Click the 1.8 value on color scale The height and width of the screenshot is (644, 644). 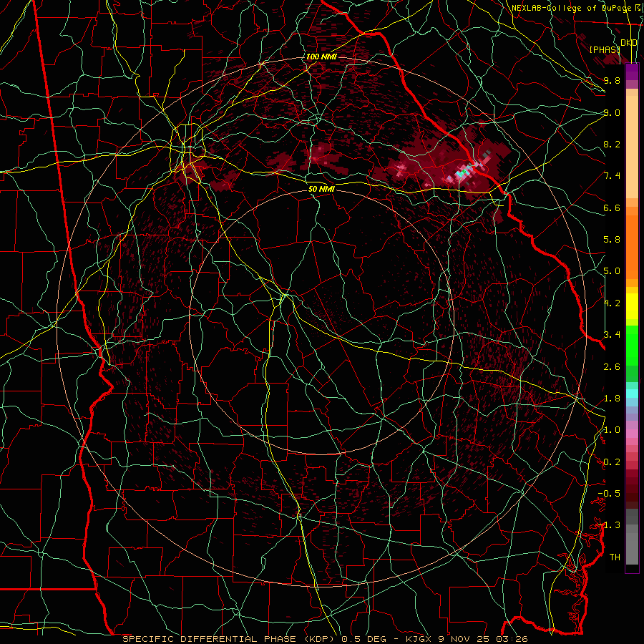612,399
